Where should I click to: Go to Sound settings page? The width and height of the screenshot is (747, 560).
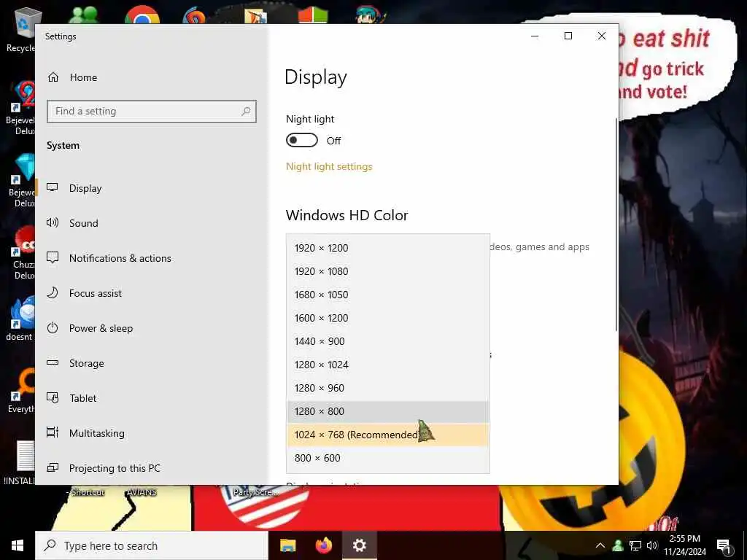[152, 223]
